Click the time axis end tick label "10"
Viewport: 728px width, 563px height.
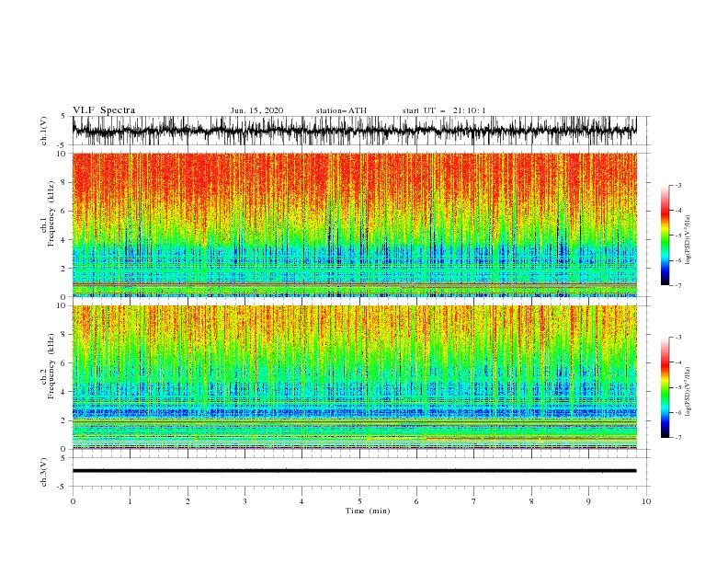646,501
